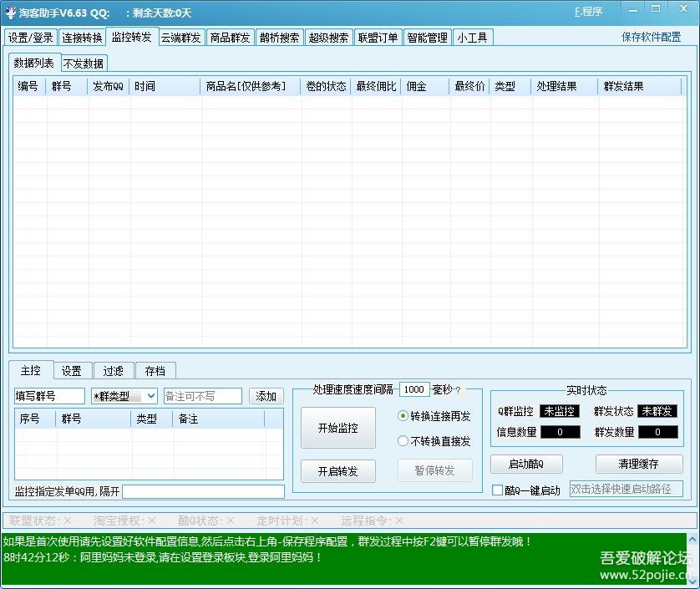
Task: Click the 启动酷Q button
Action: coord(526,464)
